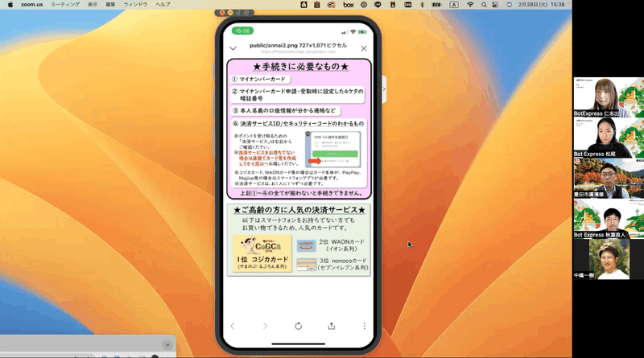Open the ウィンドウ menu
This screenshot has width=644, height=358.
pos(135,5)
